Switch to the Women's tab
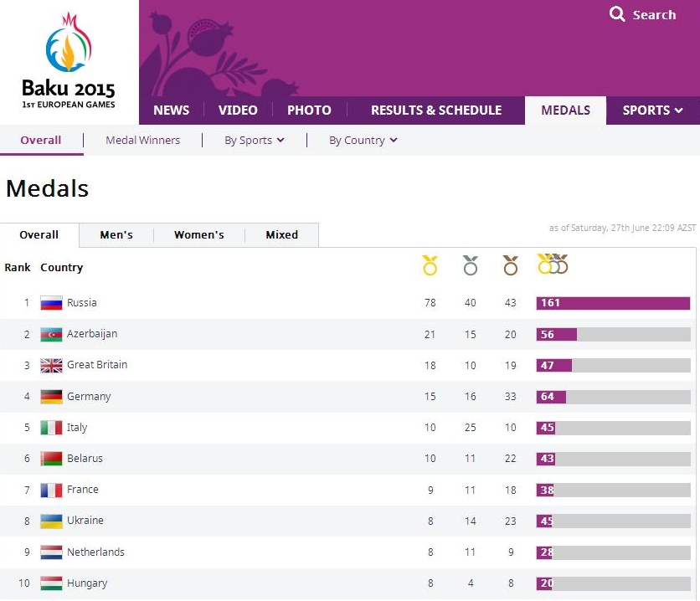Viewport: 700px width, 601px height. [x=199, y=235]
